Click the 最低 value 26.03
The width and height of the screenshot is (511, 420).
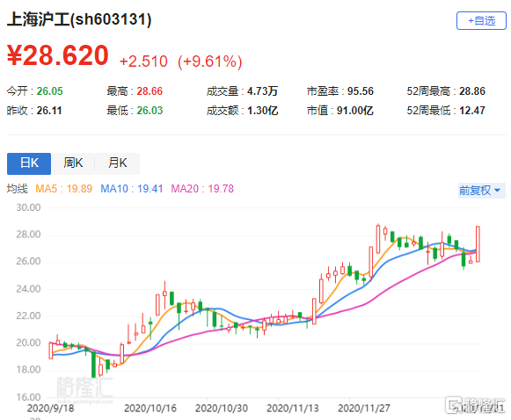[x=150, y=111]
